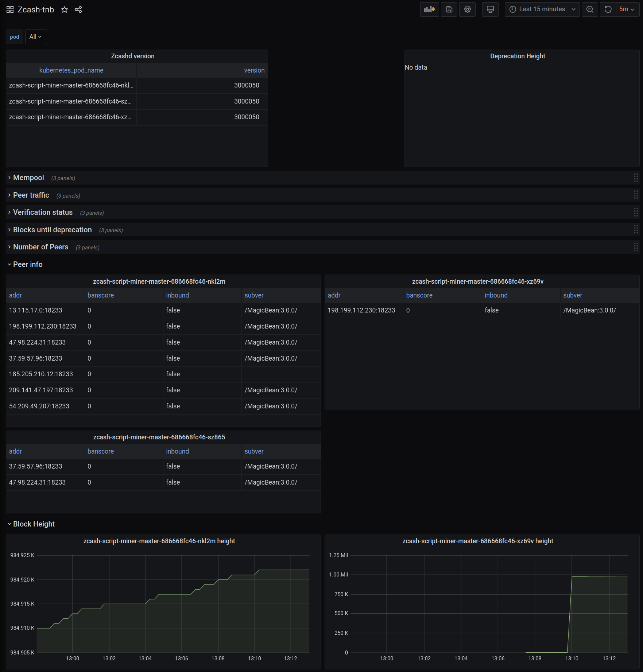Sort sz865 peer table by subver
Image resolution: width=643 pixels, height=672 pixels.
[254, 451]
